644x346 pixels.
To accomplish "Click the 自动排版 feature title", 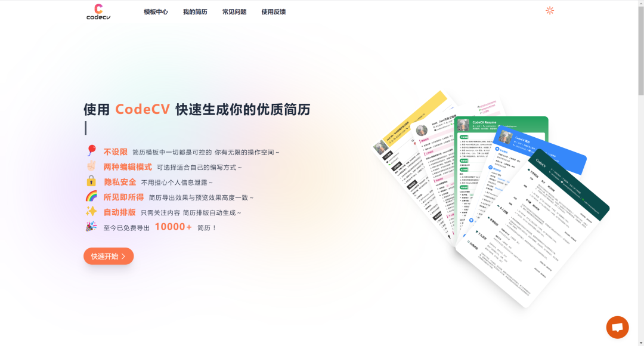I will tap(119, 212).
